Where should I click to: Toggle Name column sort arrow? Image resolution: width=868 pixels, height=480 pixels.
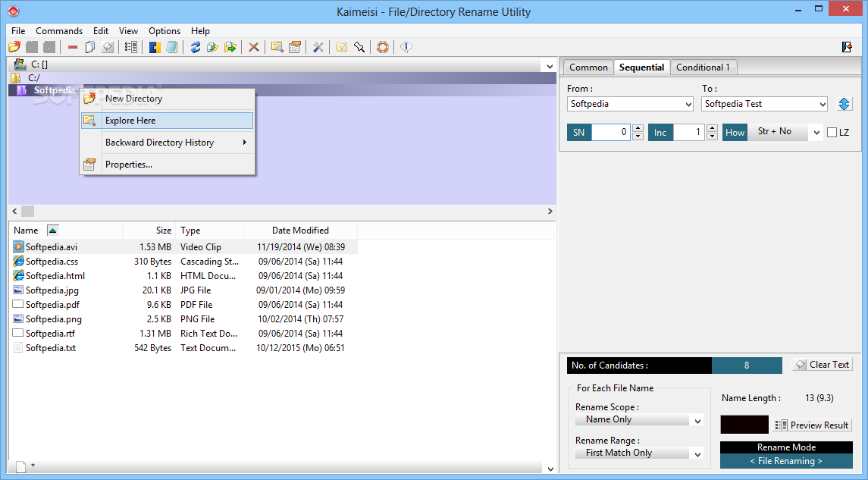[x=52, y=231]
